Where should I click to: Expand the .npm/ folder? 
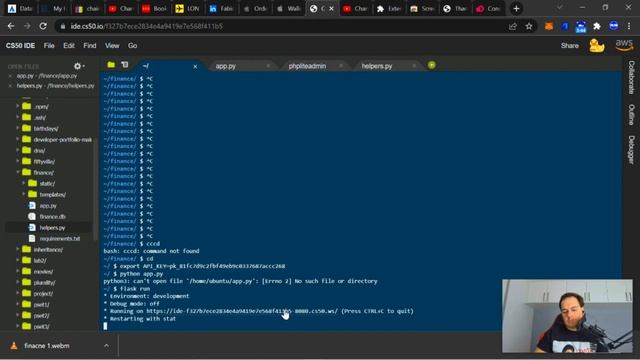point(18,107)
